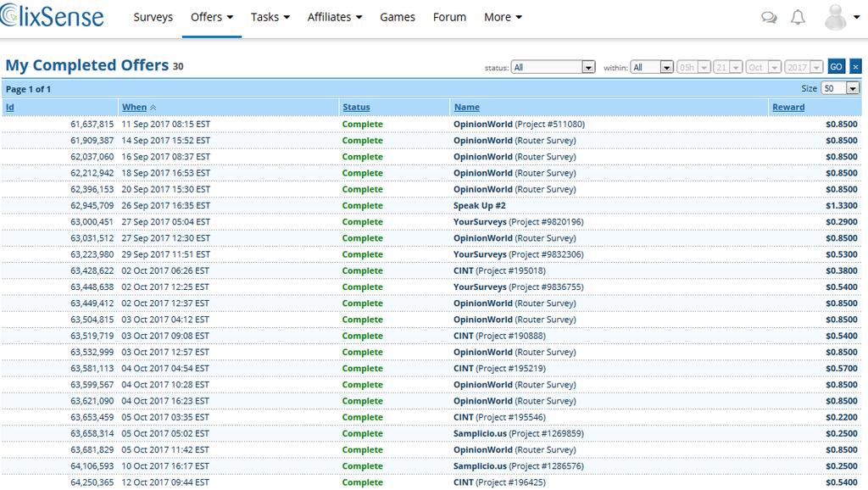The height and width of the screenshot is (490, 868).
Task: Click CINT (Project #196425) name
Action: (499, 483)
